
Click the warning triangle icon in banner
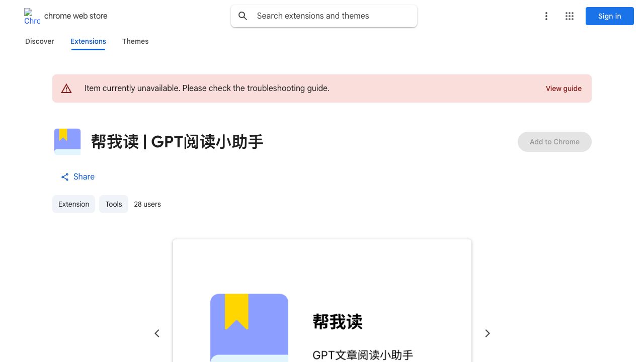tap(66, 88)
